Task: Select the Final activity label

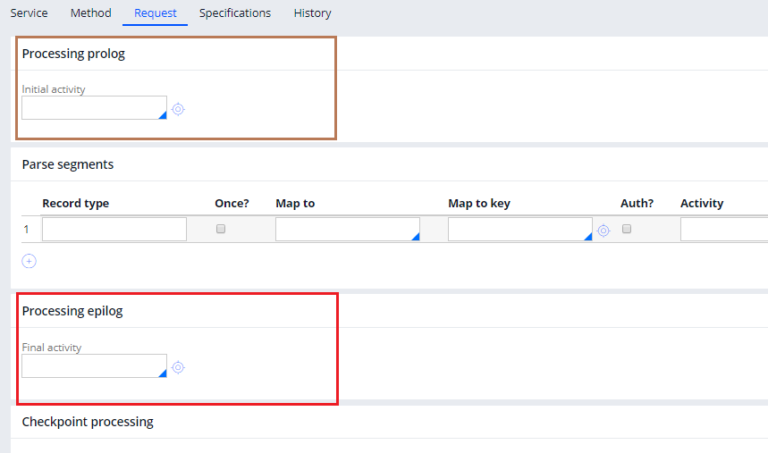Action: pyautogui.click(x=51, y=347)
